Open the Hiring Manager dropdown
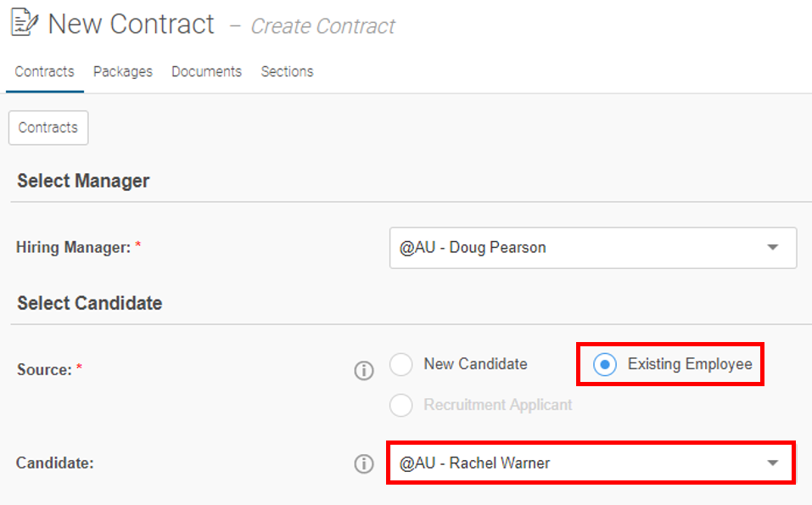Viewport: 812px width, 505px height. click(x=593, y=248)
